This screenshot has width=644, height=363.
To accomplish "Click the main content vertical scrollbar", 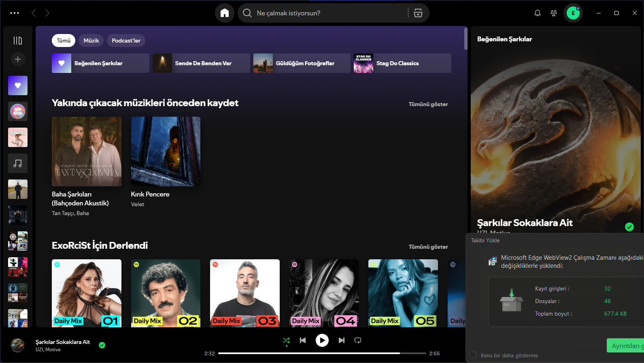I will tap(466, 39).
